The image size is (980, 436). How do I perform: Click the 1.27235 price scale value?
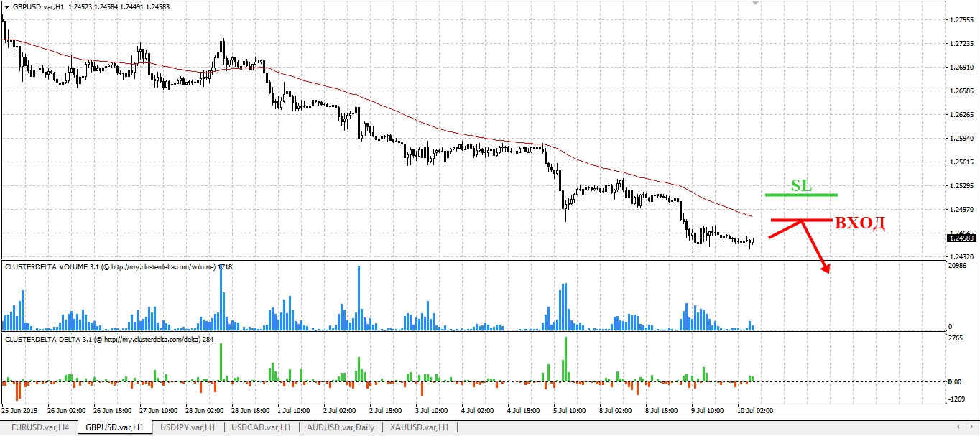961,44
